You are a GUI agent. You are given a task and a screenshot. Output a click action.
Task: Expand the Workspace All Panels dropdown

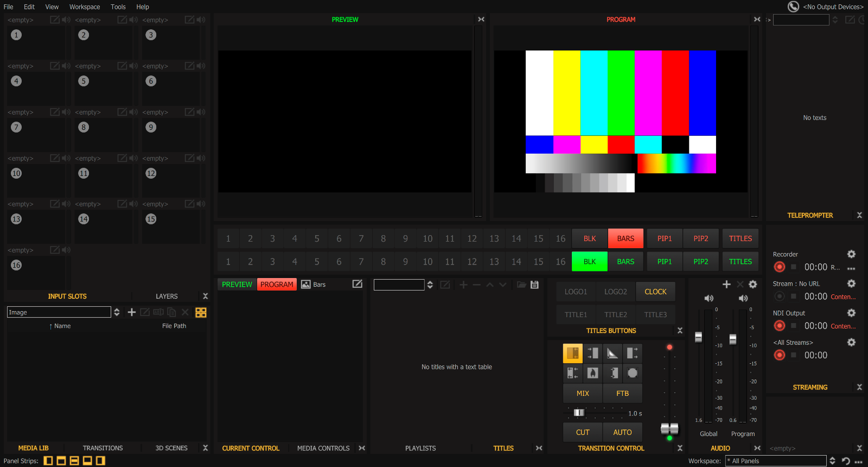[x=832, y=461]
